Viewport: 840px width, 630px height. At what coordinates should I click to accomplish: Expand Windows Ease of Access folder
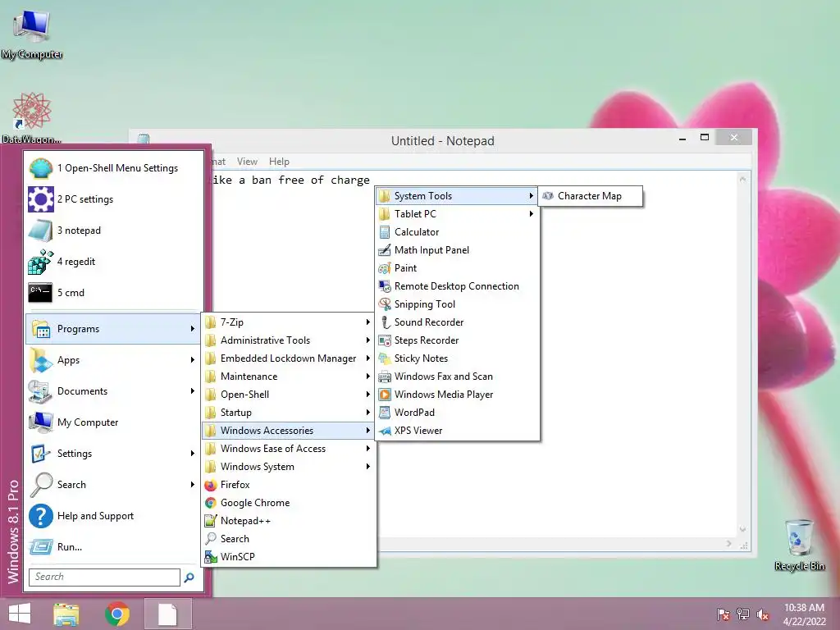288,449
